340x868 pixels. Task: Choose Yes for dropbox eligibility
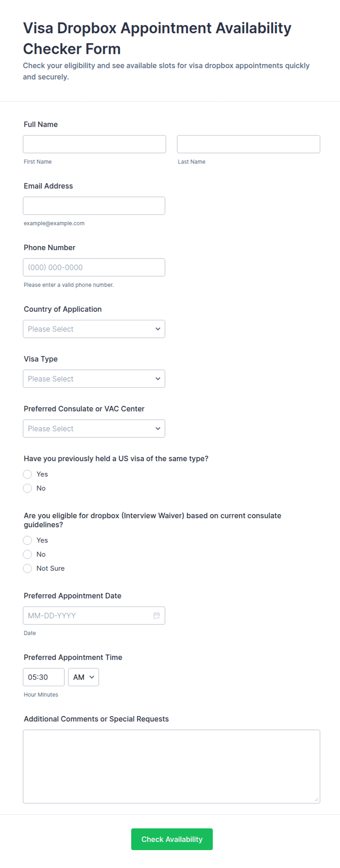pyautogui.click(x=27, y=540)
